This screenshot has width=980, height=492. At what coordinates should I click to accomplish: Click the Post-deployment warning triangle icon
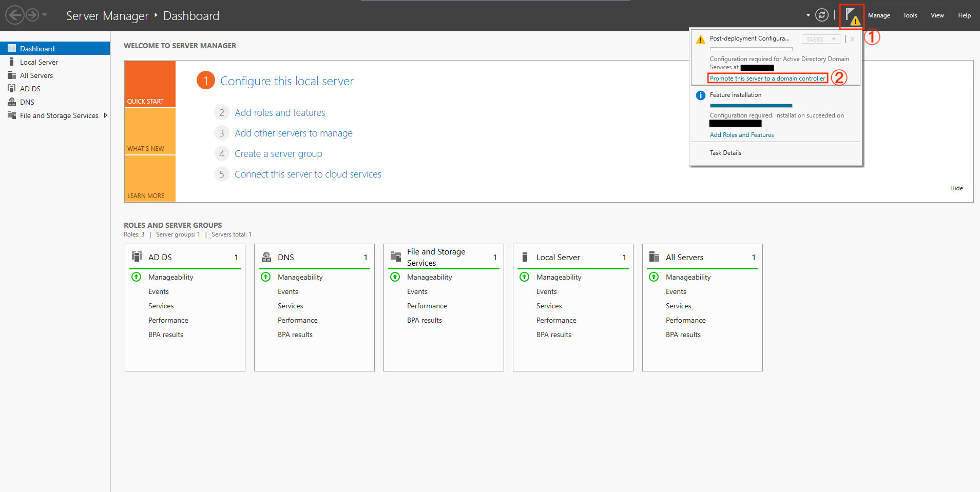point(700,40)
